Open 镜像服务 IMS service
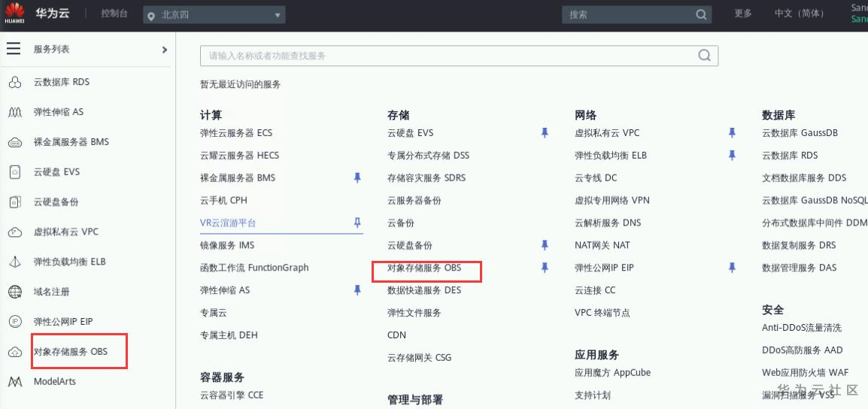This screenshot has height=409, width=868. [227, 245]
